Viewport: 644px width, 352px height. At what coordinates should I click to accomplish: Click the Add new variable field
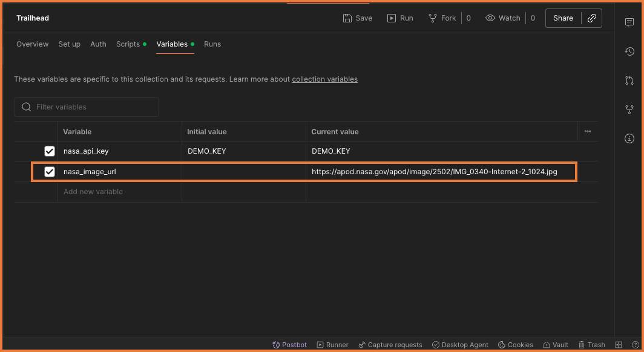(x=119, y=192)
